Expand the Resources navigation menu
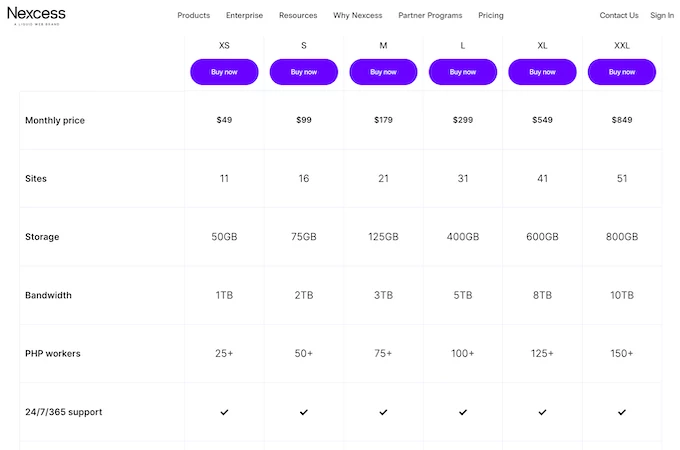 point(298,16)
